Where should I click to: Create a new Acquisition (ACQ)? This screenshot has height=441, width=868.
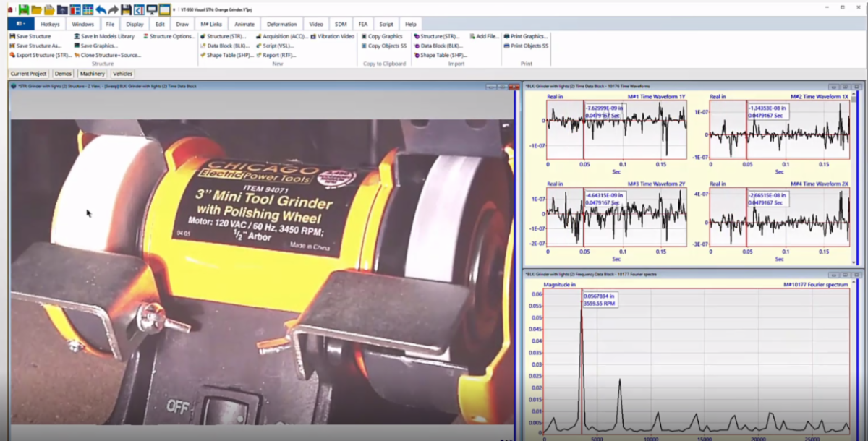point(286,35)
